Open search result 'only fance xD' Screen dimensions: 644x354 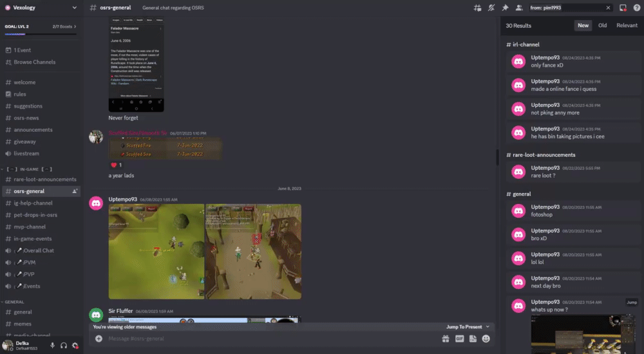coord(573,61)
